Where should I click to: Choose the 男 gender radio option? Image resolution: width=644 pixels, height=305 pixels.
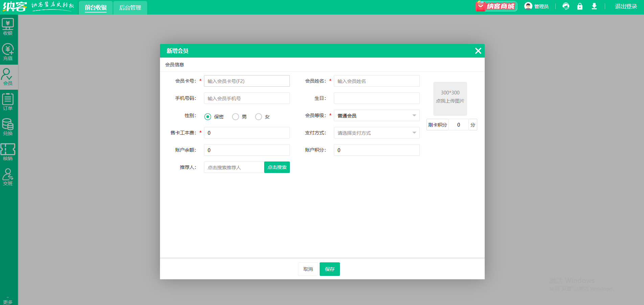235,117
